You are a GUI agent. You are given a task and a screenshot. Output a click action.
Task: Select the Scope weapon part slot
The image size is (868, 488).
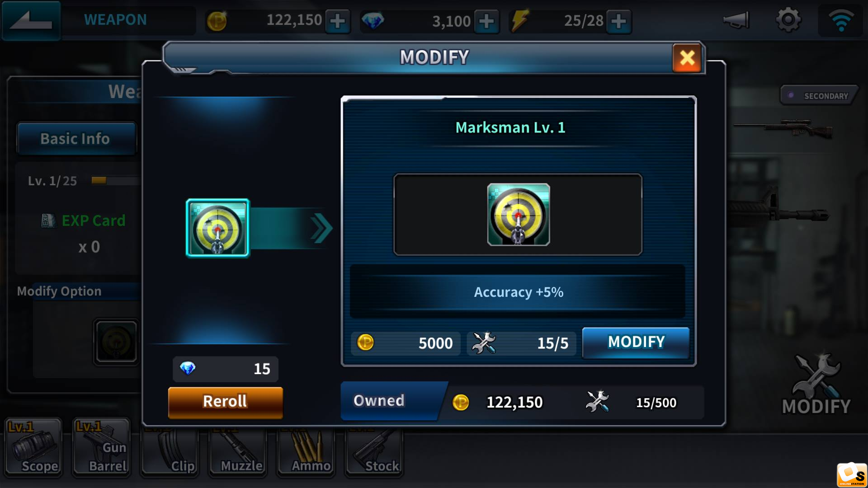[33, 446]
